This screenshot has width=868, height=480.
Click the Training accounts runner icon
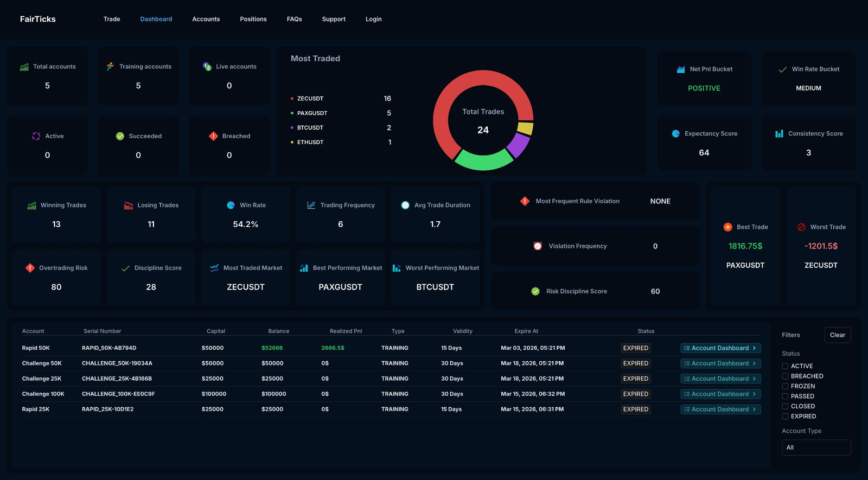110,66
